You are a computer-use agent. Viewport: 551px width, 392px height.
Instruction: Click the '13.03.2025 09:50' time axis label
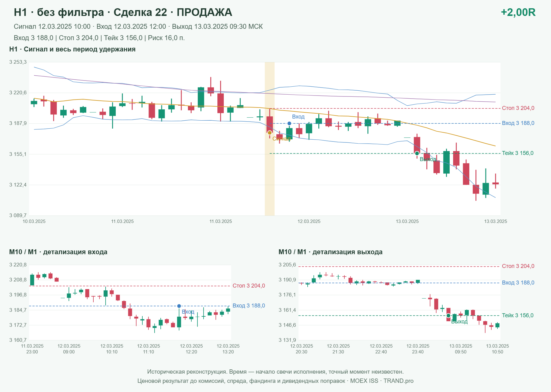click(x=461, y=349)
